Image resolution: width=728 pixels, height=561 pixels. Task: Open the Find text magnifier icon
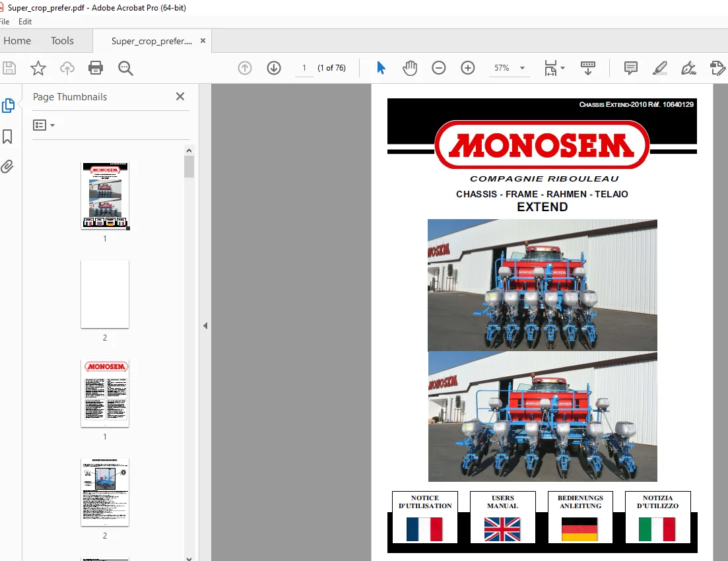125,68
